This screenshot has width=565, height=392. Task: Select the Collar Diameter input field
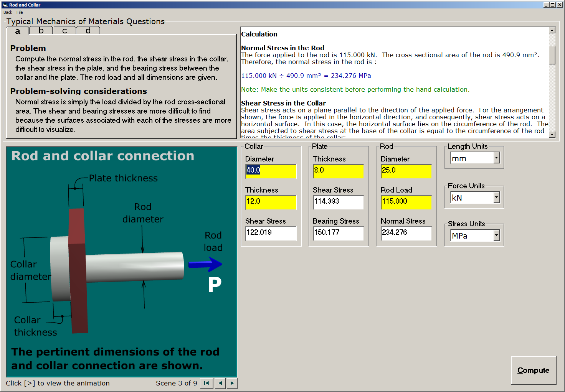271,171
